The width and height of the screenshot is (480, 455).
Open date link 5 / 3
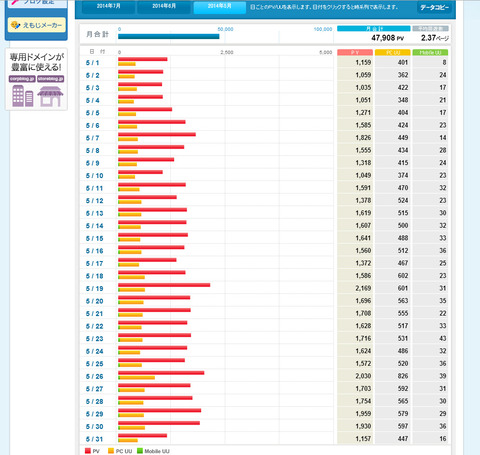tap(92, 88)
